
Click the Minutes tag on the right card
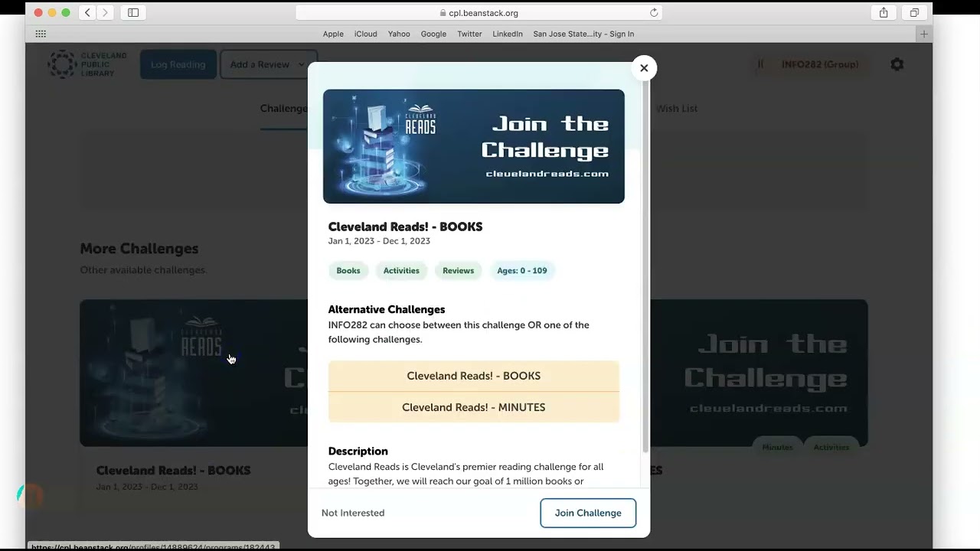(777, 447)
